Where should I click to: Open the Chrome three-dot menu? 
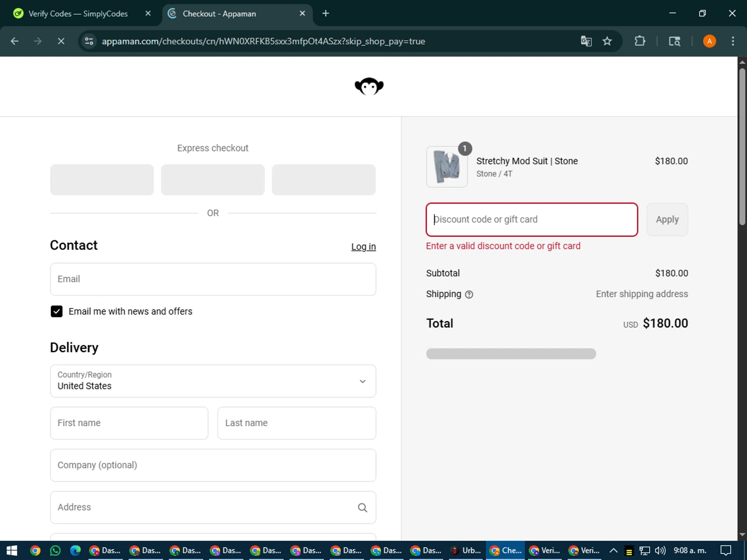tap(733, 41)
